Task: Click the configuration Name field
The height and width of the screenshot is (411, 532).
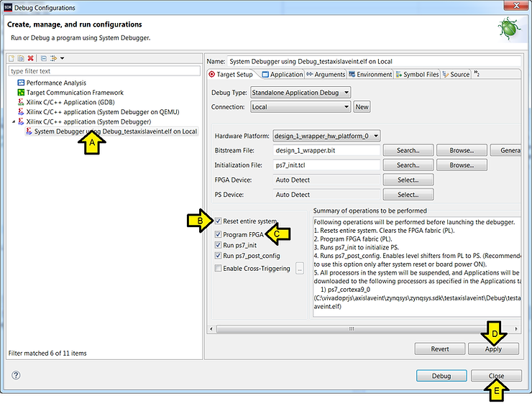Action: (x=374, y=61)
